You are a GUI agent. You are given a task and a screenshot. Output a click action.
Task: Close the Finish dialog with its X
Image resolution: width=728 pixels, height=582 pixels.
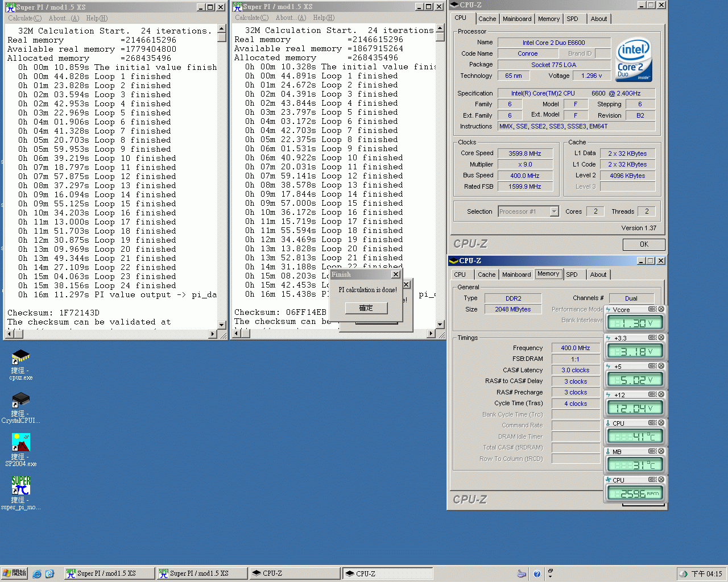(396, 275)
